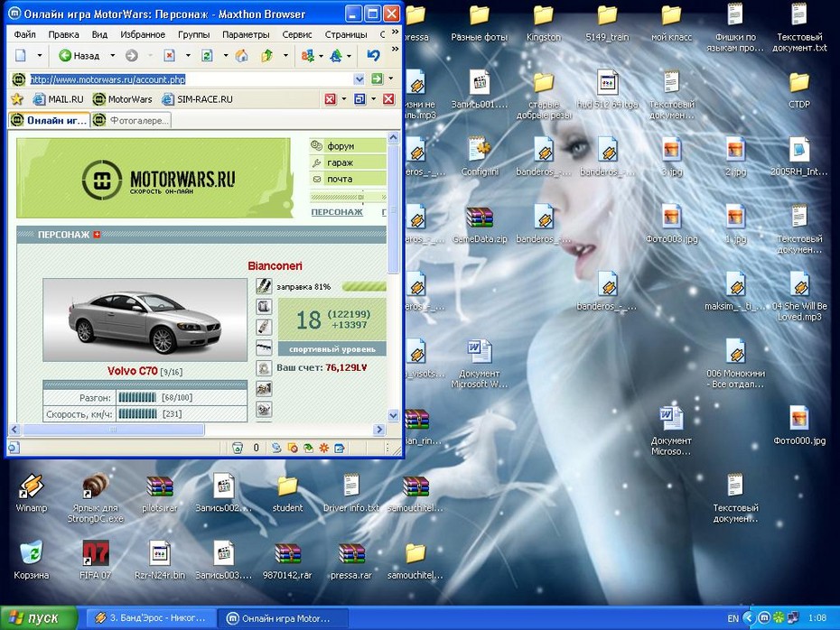Switch to Winamp Банд'Эрос taskbar button

click(150, 618)
